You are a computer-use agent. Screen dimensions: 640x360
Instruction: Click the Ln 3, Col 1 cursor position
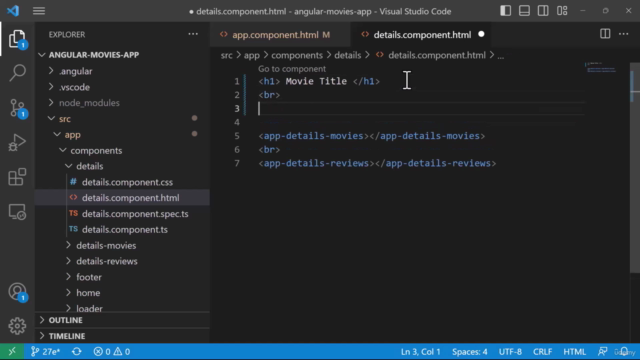420,351
